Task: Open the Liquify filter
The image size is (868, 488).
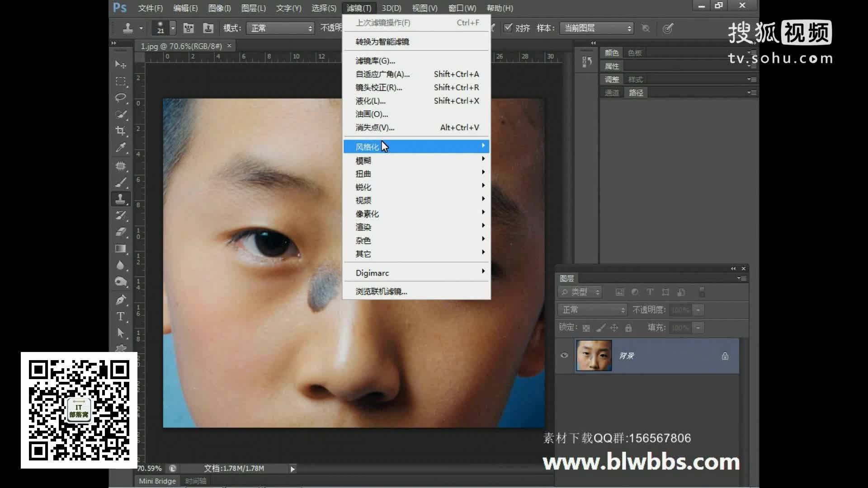Action: tap(416, 101)
